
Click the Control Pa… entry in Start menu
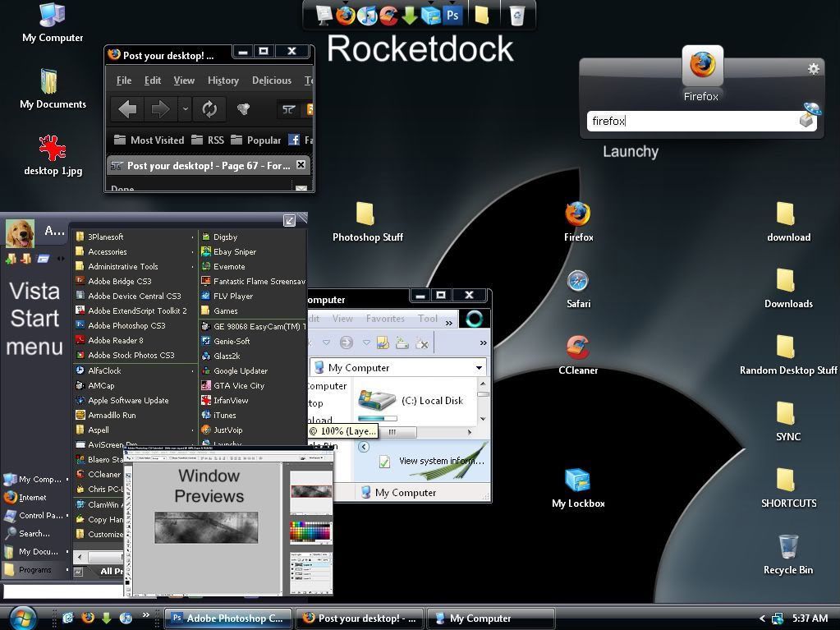(36, 515)
